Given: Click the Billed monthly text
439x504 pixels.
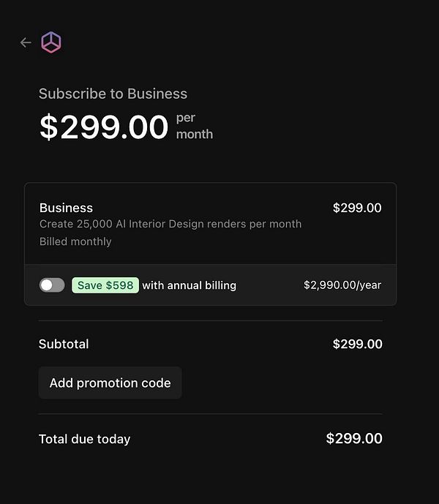Looking at the screenshot, I should coord(75,241).
